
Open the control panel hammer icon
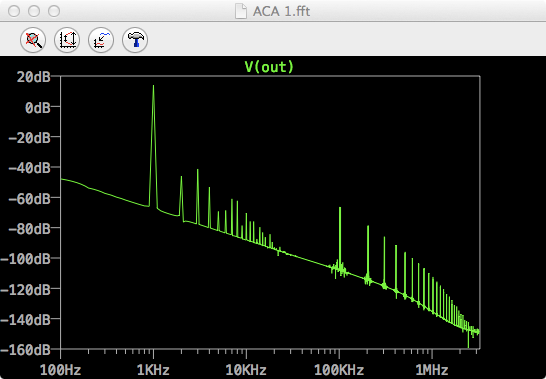pyautogui.click(x=135, y=40)
